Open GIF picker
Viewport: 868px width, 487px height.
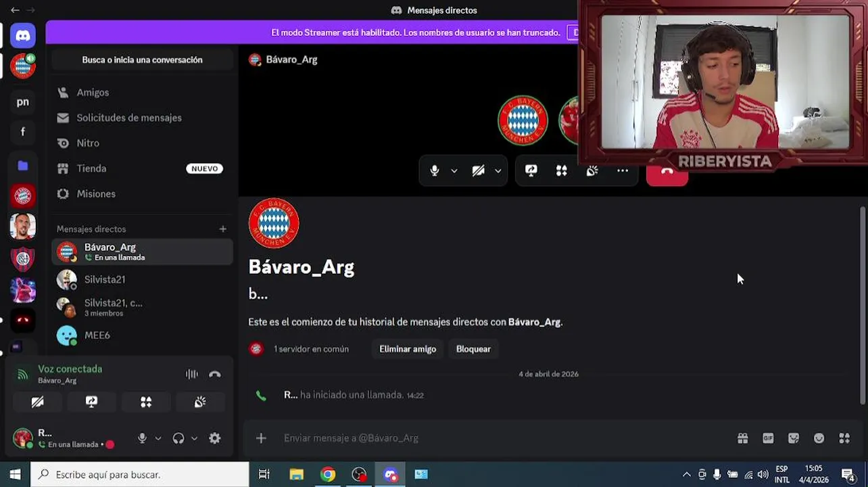point(768,438)
